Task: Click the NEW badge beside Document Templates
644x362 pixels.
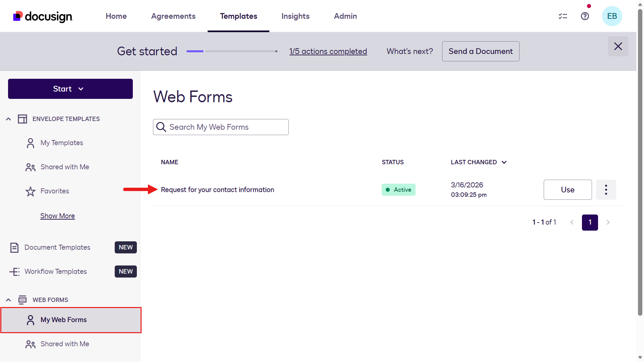Action: point(126,247)
